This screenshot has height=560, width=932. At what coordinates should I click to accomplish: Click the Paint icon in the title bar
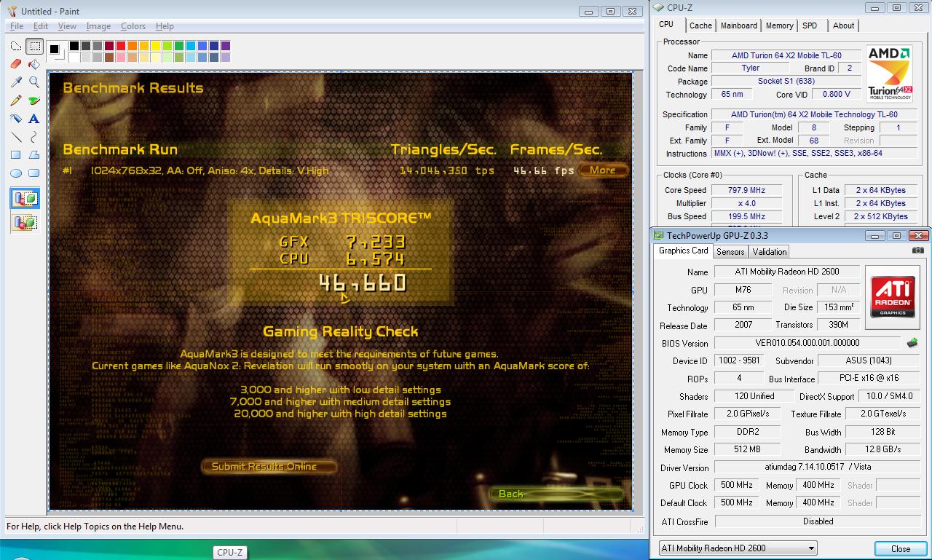pos(12,11)
